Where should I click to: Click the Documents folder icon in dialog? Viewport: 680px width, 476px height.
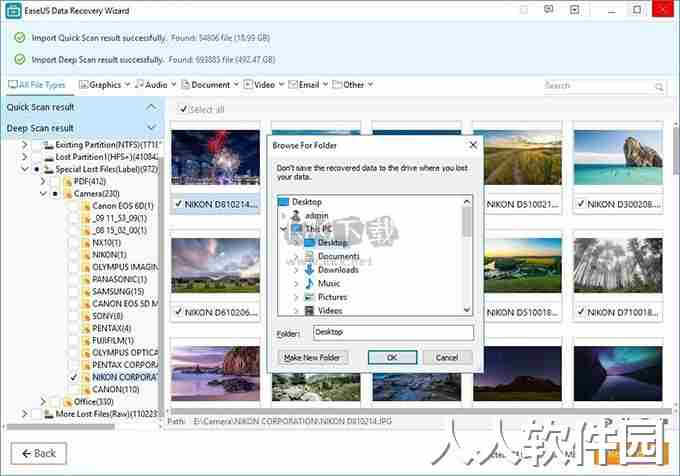click(309, 256)
